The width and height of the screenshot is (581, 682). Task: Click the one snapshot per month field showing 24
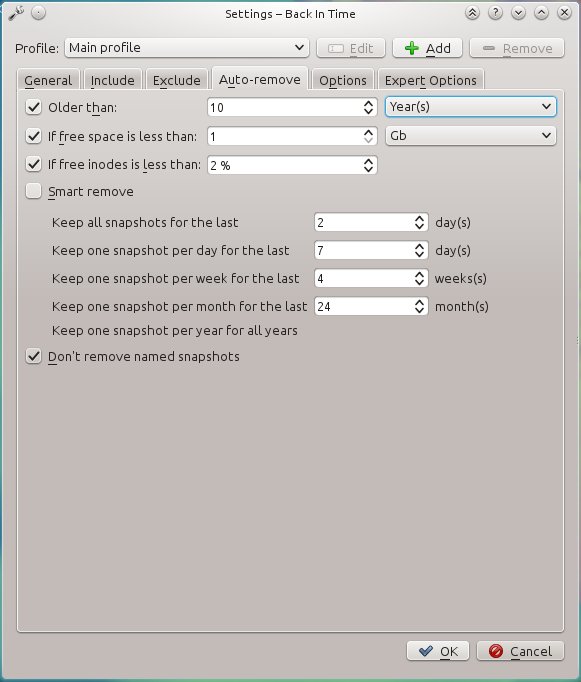371,306
